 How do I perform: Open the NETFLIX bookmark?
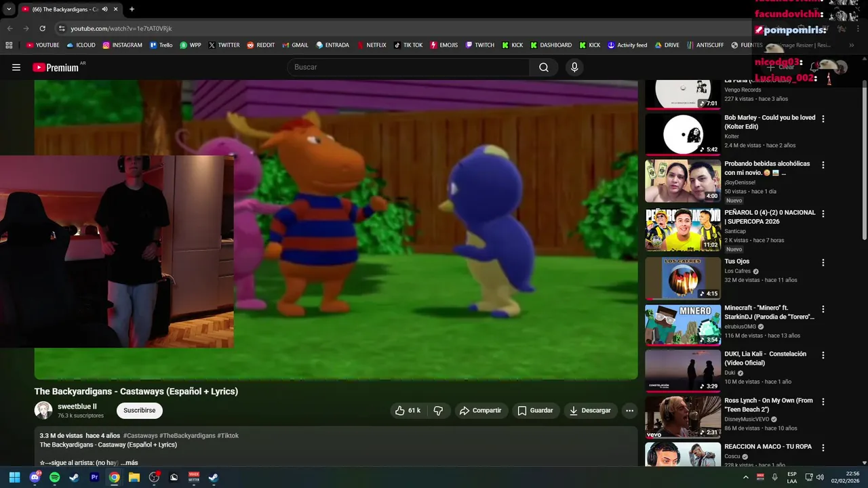[370, 45]
